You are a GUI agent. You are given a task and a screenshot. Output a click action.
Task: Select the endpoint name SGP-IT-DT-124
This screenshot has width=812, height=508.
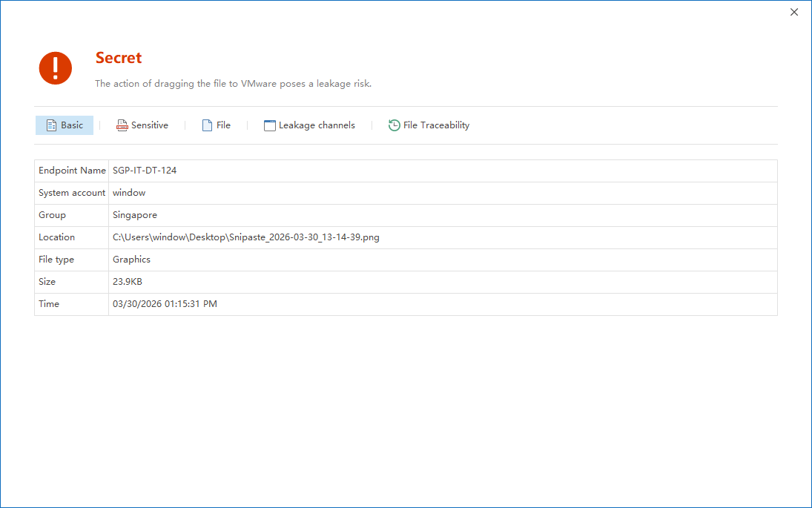click(x=145, y=171)
